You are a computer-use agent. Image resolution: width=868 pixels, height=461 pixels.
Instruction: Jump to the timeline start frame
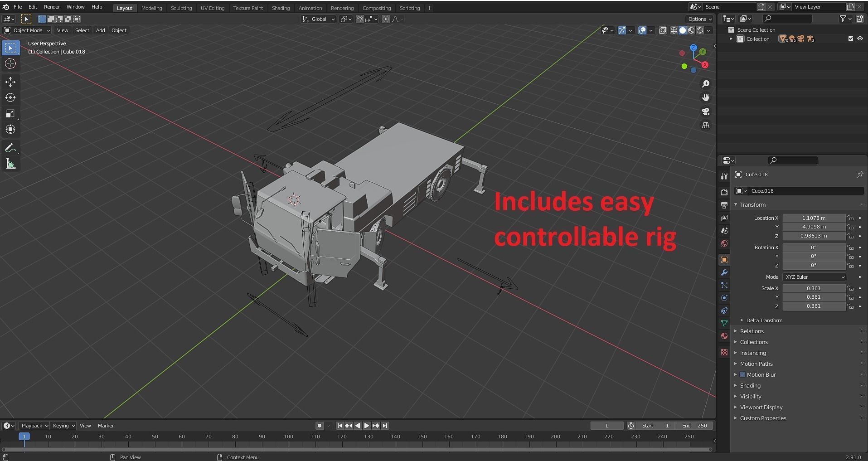pos(339,426)
